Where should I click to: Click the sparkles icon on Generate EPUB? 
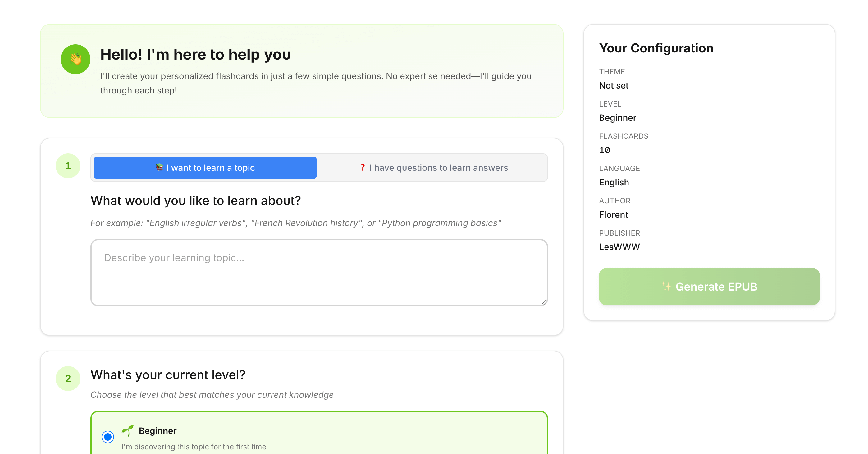(x=667, y=287)
